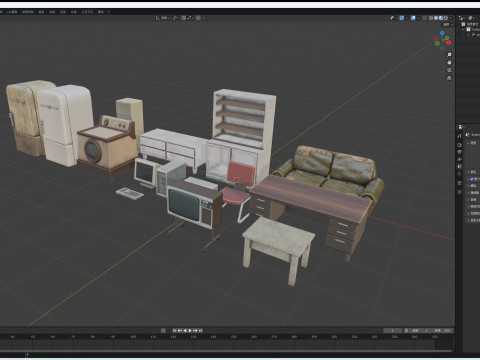Toggle the show overlays button
Image resolution: width=480 pixels, height=360 pixels.
413,18
